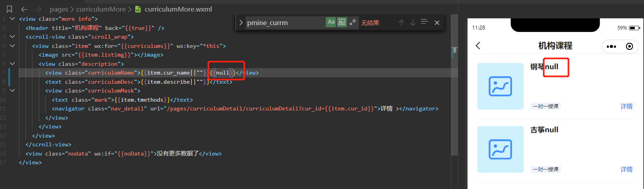Toggle Match Whole Word in the find widget
Viewport: 644px width, 189px height.
pyautogui.click(x=342, y=22)
